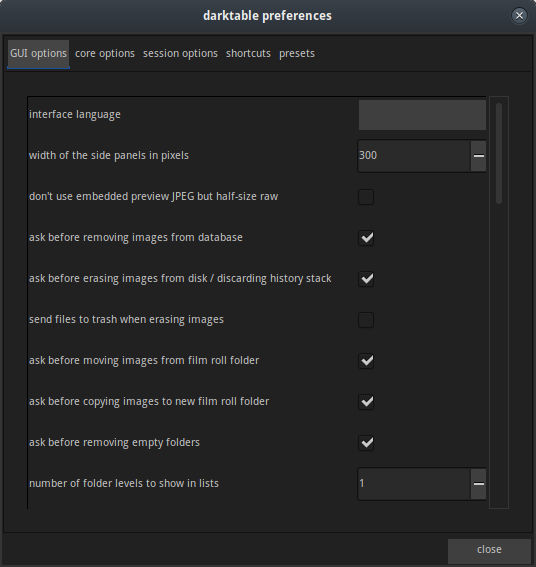
Task: Toggle ask before removing empty folders
Action: 366,443
